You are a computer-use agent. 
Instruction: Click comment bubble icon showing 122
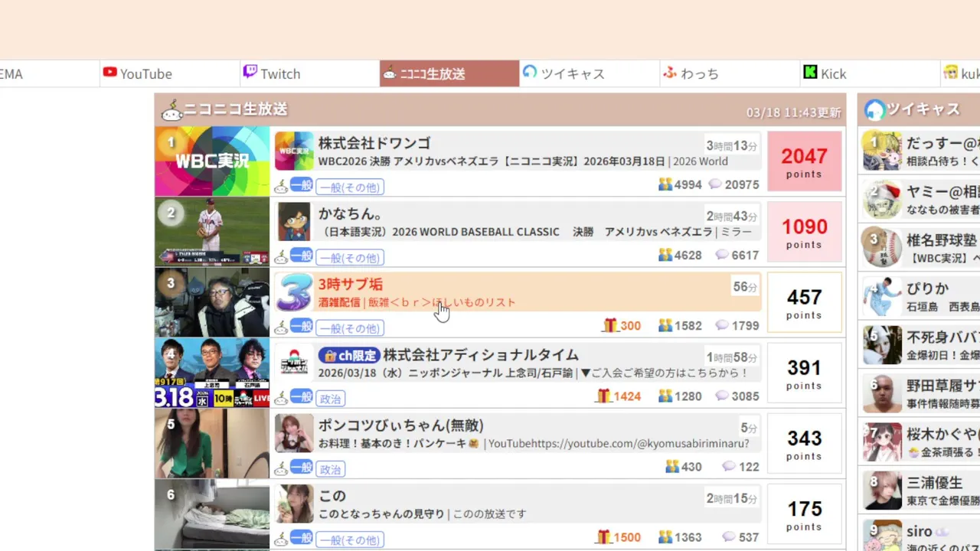click(729, 466)
